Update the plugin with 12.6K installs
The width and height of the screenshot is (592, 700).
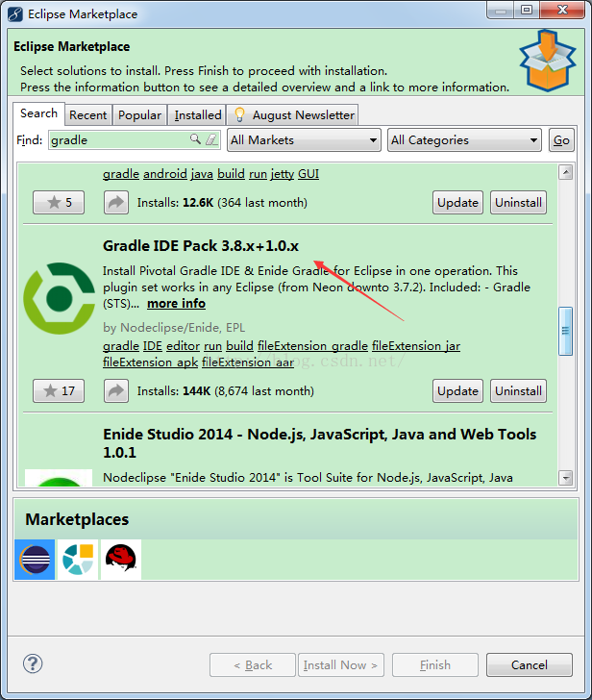[x=457, y=202]
